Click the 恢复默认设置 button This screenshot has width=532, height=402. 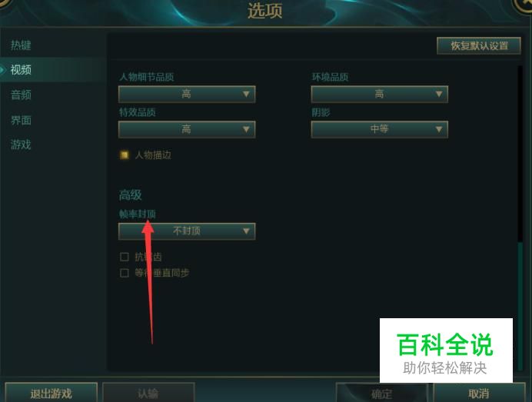click(479, 46)
